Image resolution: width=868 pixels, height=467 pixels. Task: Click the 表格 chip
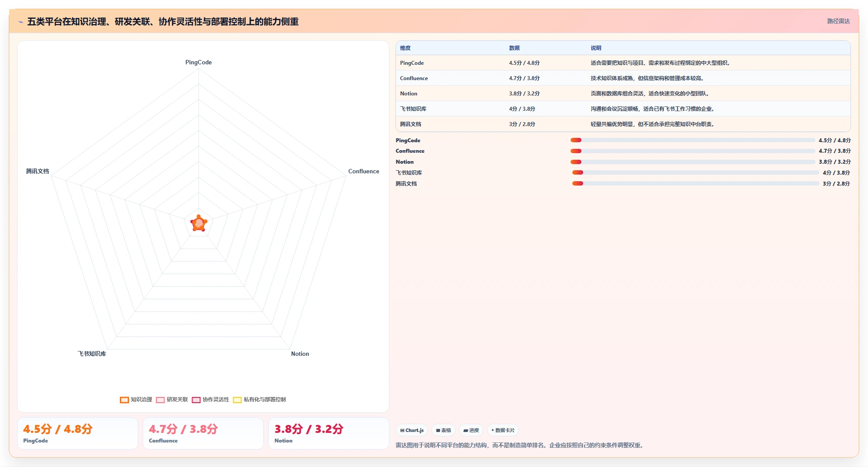pos(443,430)
